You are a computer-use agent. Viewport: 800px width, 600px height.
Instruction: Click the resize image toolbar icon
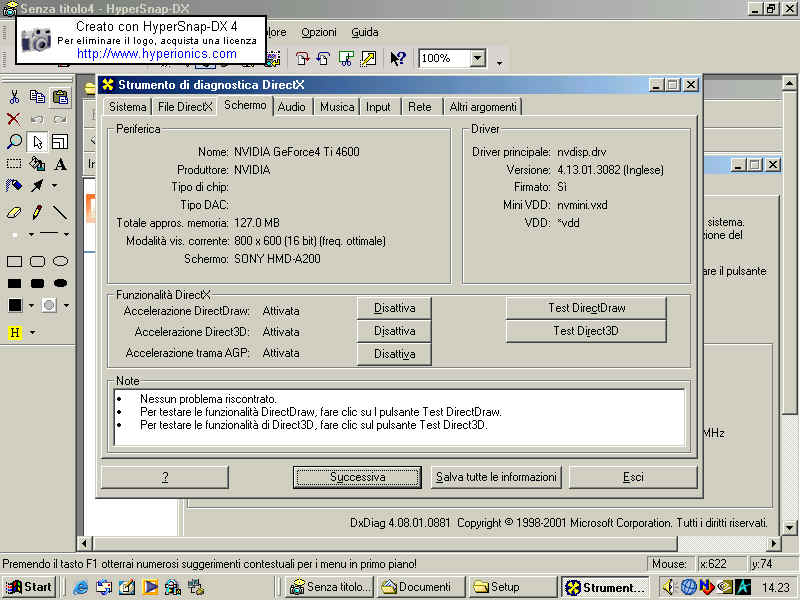coord(368,59)
